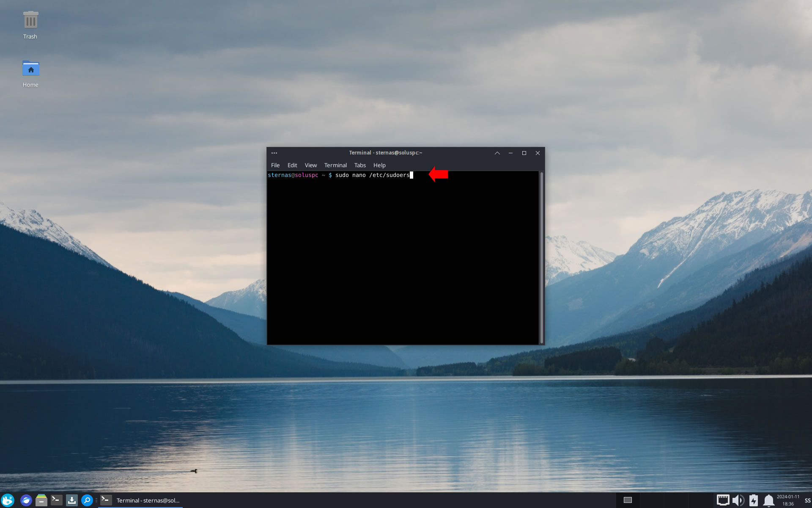Open the Edit menu in Terminal
The height and width of the screenshot is (508, 812).
pos(292,165)
